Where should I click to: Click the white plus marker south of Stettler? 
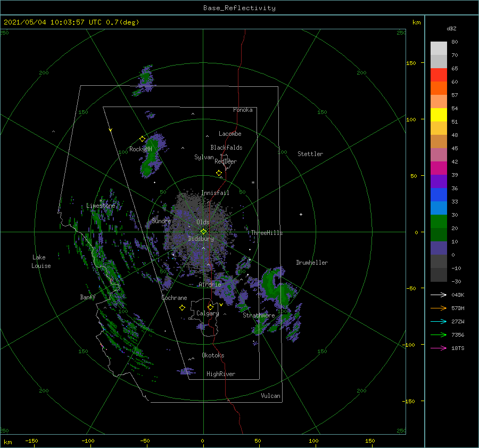301,214
